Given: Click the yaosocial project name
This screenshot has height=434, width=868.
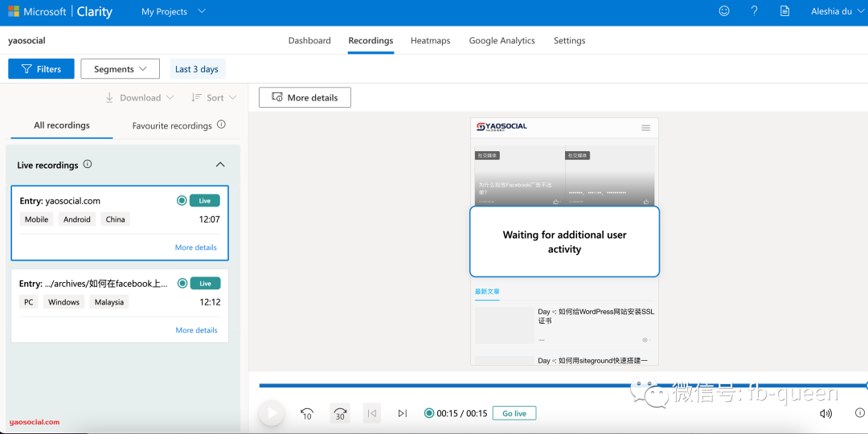Looking at the screenshot, I should (x=27, y=40).
